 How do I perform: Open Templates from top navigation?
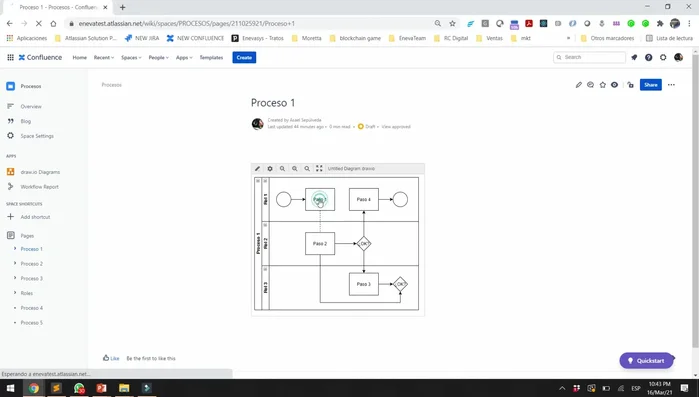click(x=211, y=57)
